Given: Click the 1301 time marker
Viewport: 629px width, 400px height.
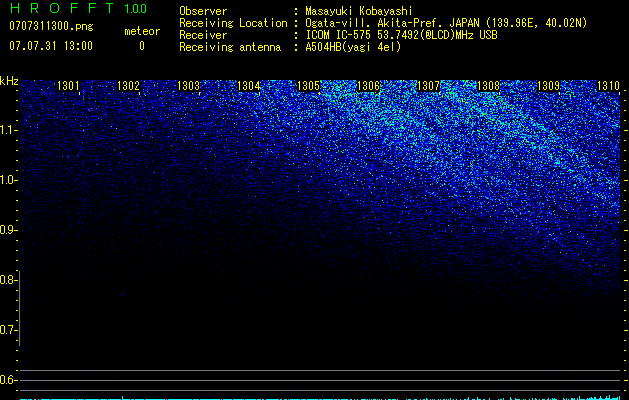Looking at the screenshot, I should [x=68, y=86].
